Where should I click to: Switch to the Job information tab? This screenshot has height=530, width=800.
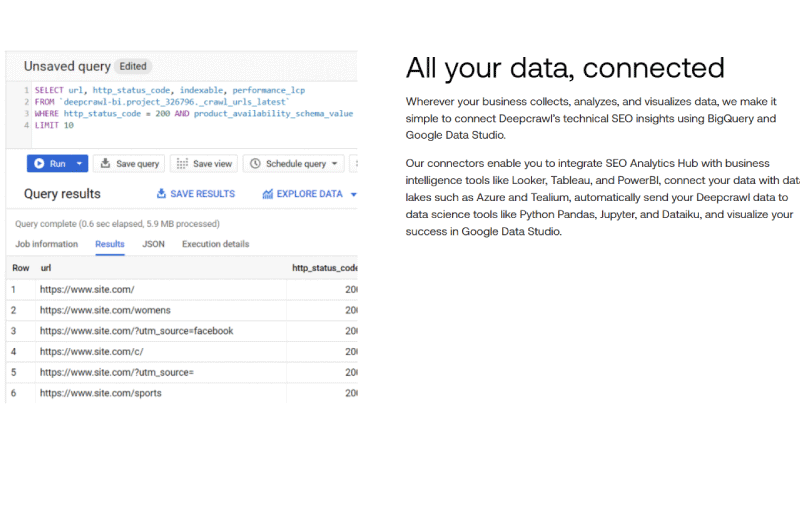point(46,244)
